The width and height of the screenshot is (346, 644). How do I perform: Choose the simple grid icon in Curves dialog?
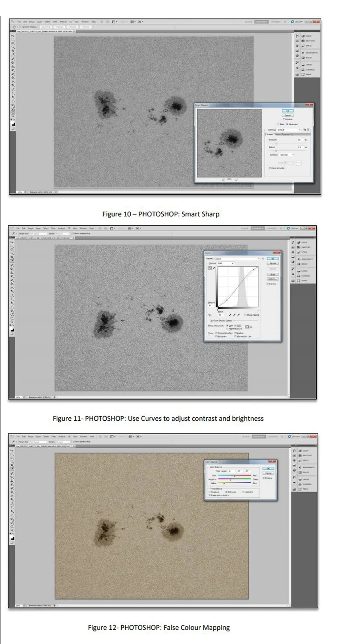point(247,327)
